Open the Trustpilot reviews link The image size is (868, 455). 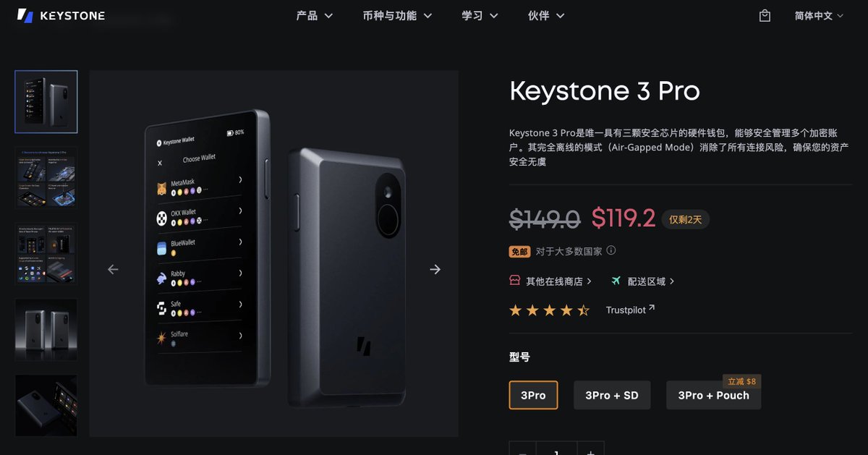(x=630, y=310)
